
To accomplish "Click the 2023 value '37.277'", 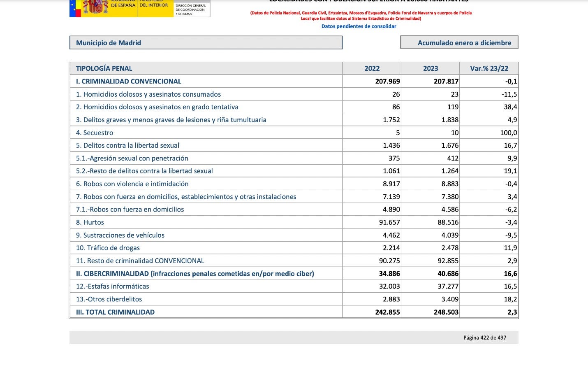I will 448,286.
